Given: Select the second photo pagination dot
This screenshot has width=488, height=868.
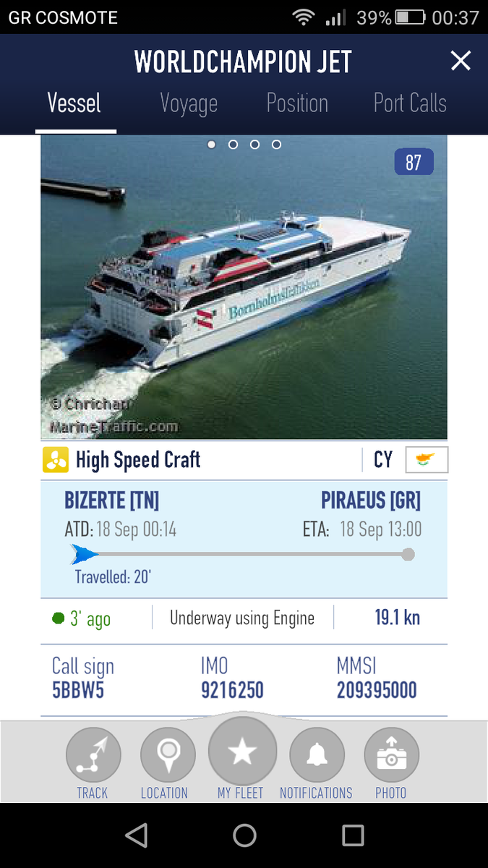Looking at the screenshot, I should click(233, 145).
